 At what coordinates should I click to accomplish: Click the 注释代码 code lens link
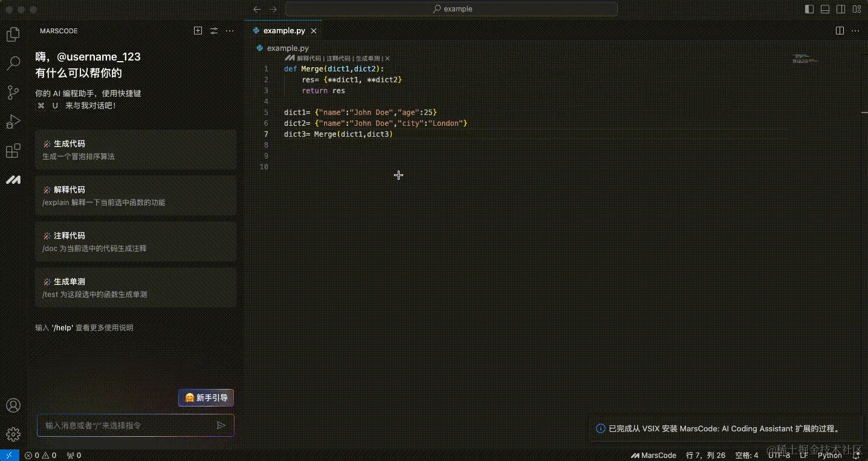(x=338, y=59)
